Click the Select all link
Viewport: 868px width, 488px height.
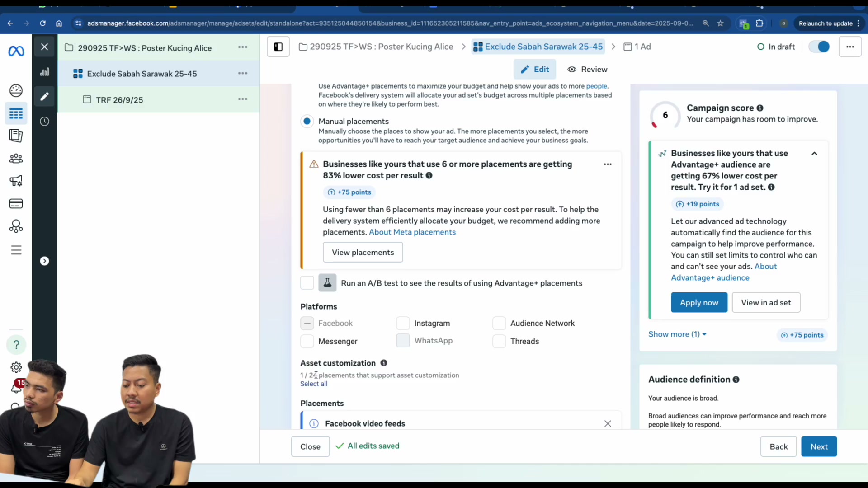[314, 384]
